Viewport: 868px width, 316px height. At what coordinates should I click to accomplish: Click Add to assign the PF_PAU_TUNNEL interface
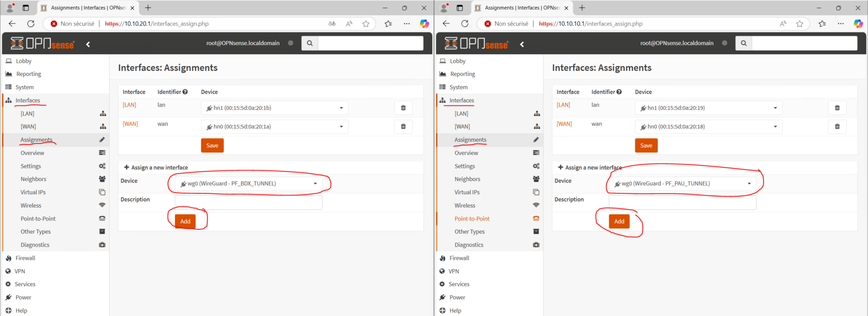pyautogui.click(x=619, y=221)
